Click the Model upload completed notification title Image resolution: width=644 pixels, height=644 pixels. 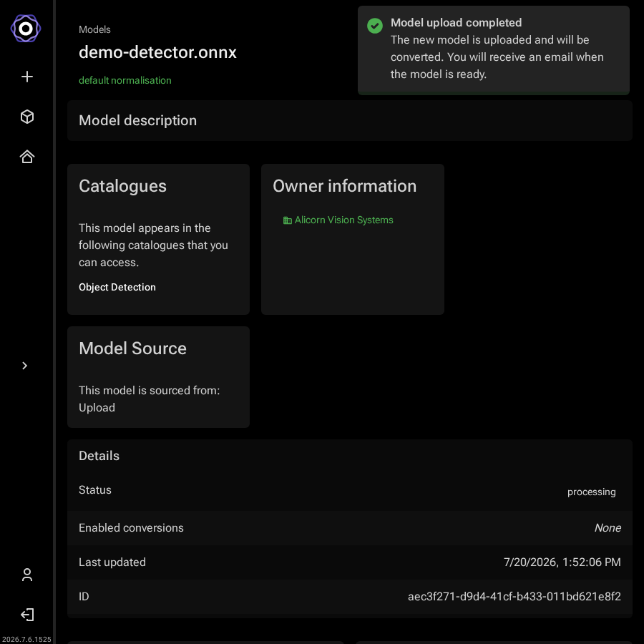(456, 23)
